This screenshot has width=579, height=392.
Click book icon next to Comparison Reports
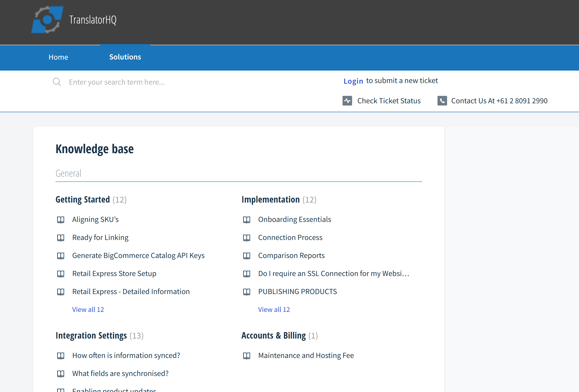(246, 256)
